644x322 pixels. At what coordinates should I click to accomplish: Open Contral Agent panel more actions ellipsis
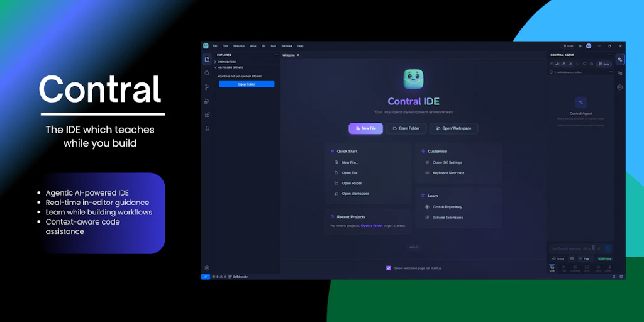609,55
